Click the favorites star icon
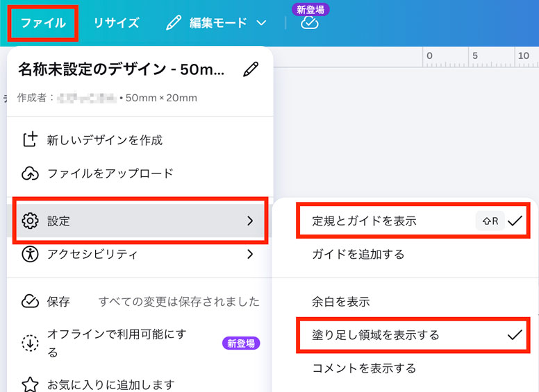The height and width of the screenshot is (392, 539). [x=31, y=385]
